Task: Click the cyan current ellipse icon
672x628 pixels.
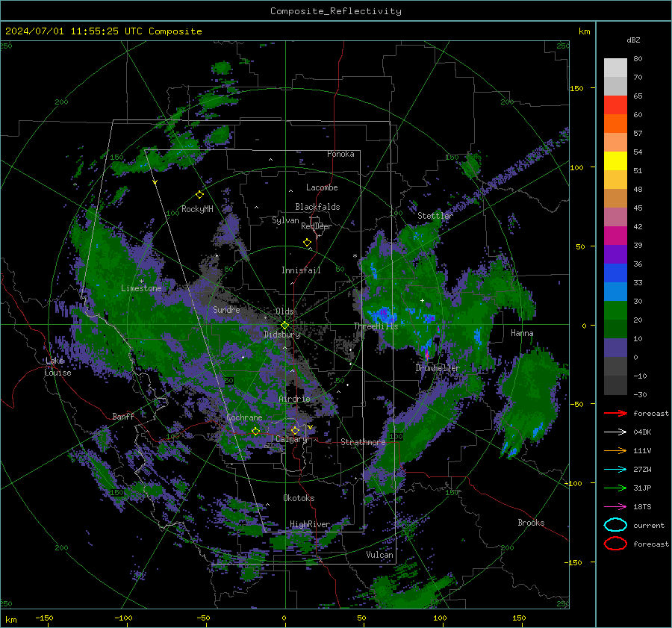Action: coord(615,525)
